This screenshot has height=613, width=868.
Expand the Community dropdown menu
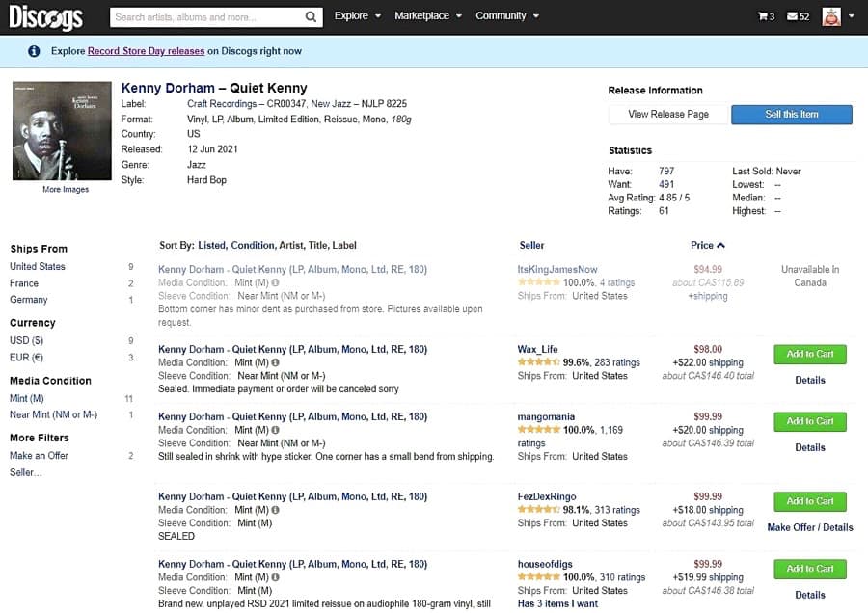tap(506, 16)
